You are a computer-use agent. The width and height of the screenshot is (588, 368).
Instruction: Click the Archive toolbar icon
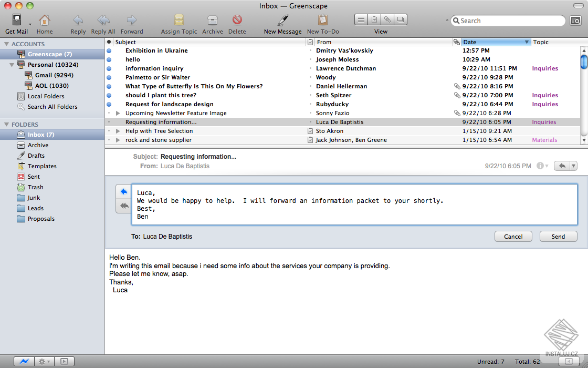[x=213, y=20]
